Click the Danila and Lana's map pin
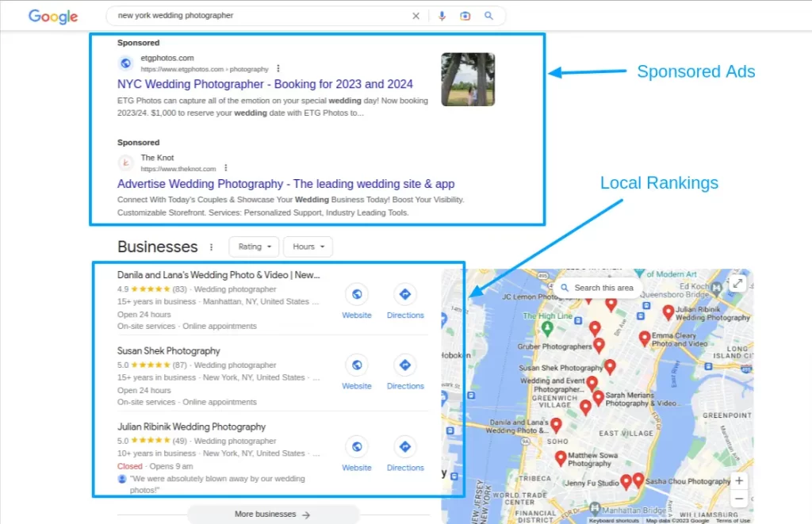The width and height of the screenshot is (812, 524). (556, 425)
